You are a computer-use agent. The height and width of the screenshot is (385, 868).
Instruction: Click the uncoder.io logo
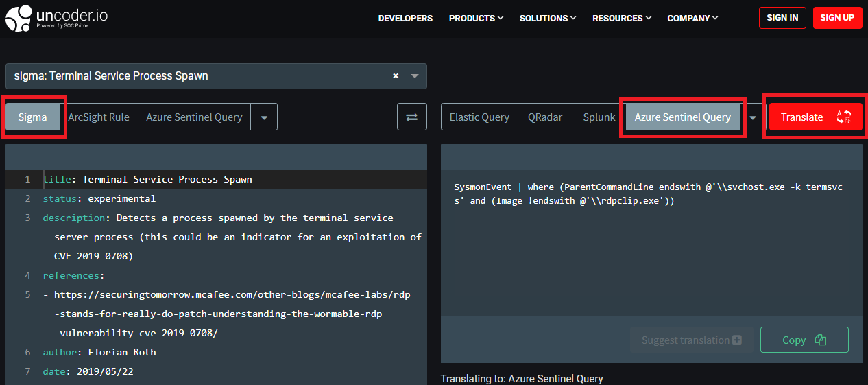[56, 18]
